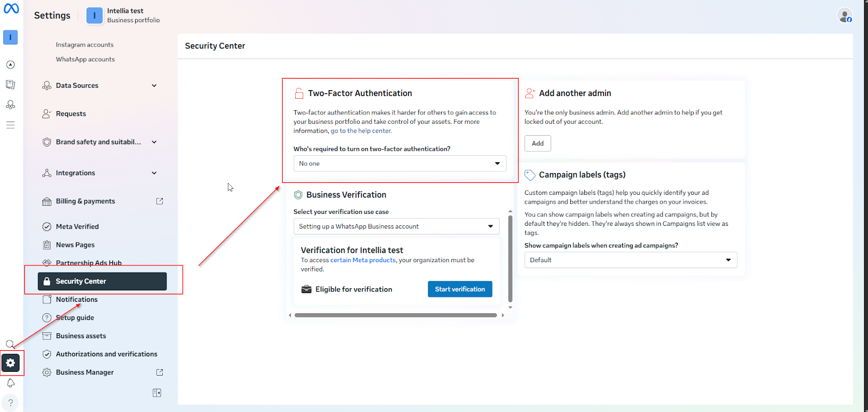The height and width of the screenshot is (412, 868).
Task: Click the Business Verification horizontal scrollbar
Action: [x=396, y=315]
